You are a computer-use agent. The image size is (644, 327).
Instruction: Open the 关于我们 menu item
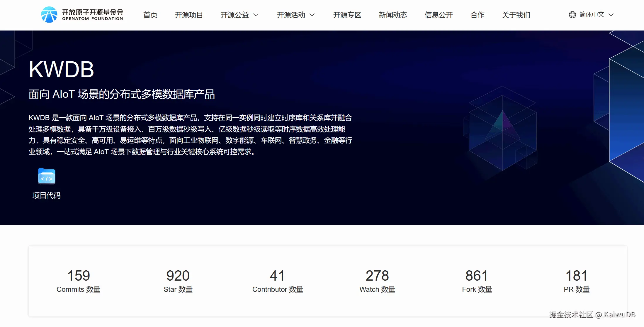[x=516, y=15]
